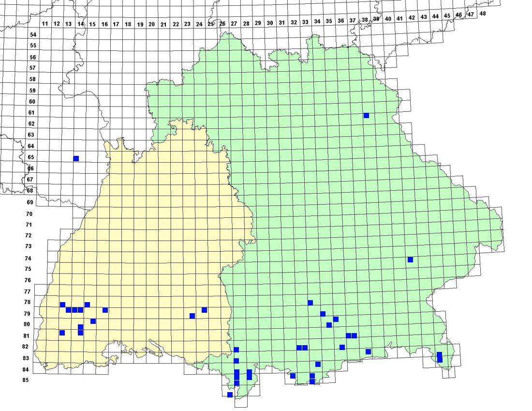The height and width of the screenshot is (411, 532).
Task: Select column number 20
Action: (x=152, y=24)
